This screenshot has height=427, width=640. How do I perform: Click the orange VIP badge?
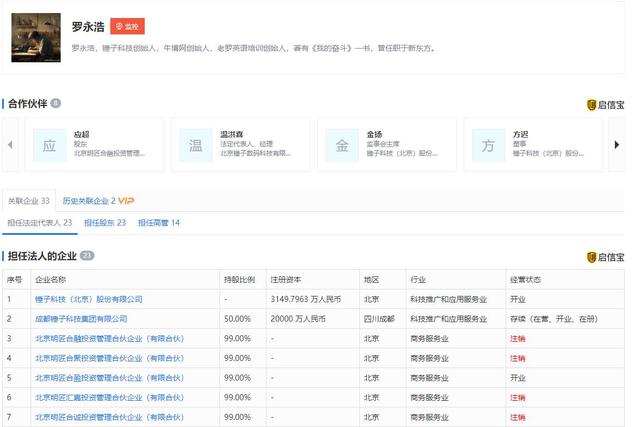pos(126,201)
